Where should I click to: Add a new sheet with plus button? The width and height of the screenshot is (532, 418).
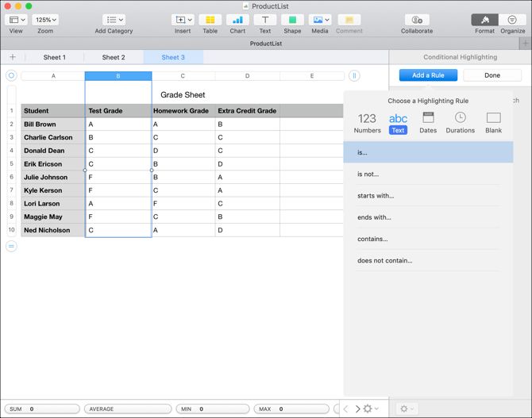click(13, 57)
